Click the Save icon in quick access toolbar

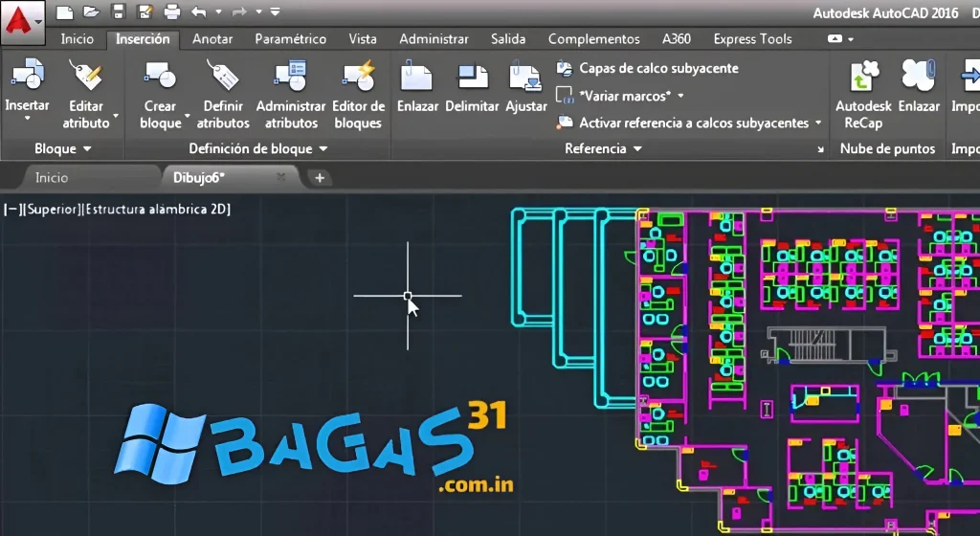tap(118, 11)
